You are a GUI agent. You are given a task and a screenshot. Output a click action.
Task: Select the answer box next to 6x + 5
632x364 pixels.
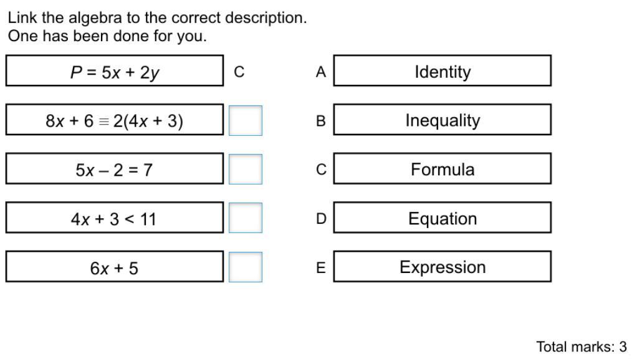pyautogui.click(x=246, y=267)
